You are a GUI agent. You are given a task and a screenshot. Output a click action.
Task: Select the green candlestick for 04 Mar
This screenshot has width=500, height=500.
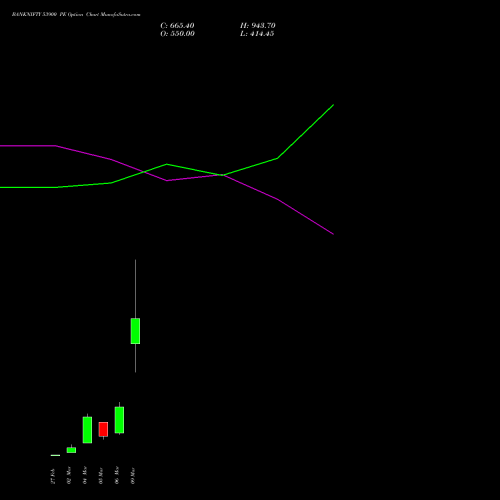pyautogui.click(x=87, y=430)
